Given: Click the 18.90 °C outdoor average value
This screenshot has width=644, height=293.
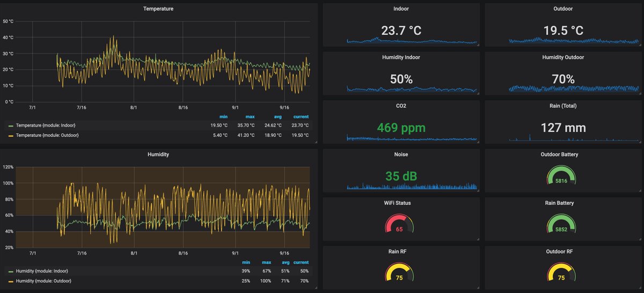Looking at the screenshot, I should [x=273, y=135].
